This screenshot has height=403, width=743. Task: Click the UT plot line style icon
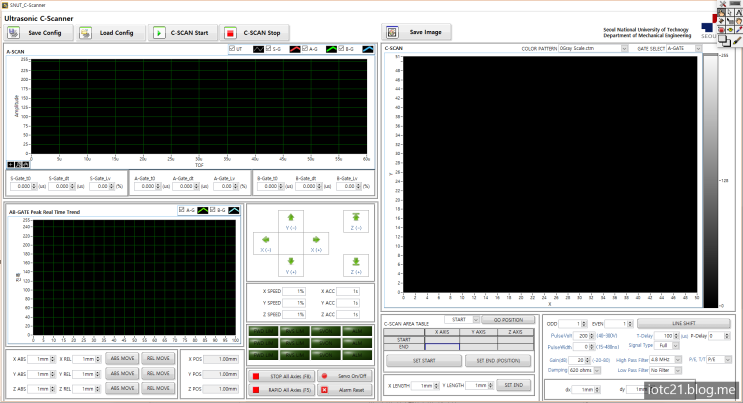258,49
